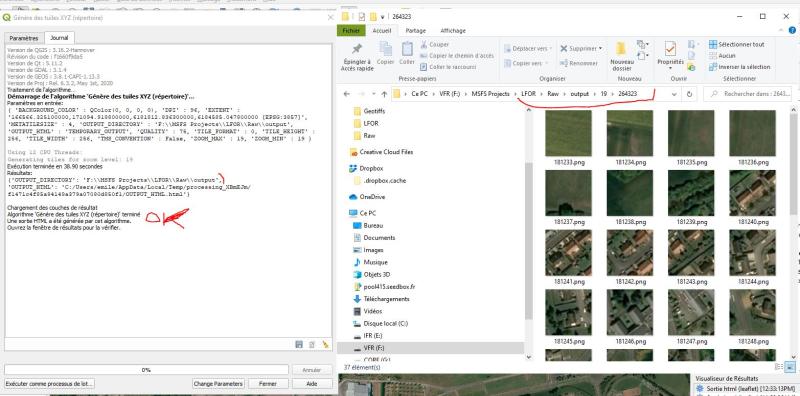Open the Supprimer dropdown
The width and height of the screenshot is (800, 396).
click(x=581, y=48)
